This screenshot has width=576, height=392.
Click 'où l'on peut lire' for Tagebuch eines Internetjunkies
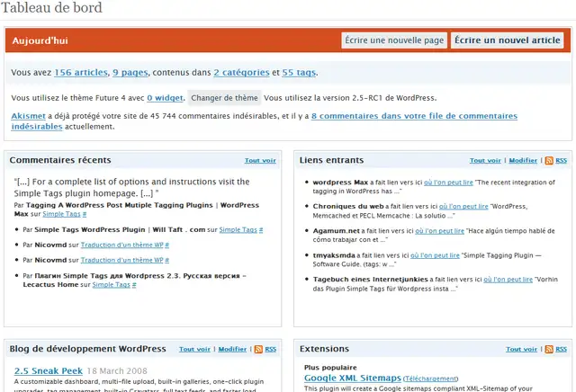508,280
